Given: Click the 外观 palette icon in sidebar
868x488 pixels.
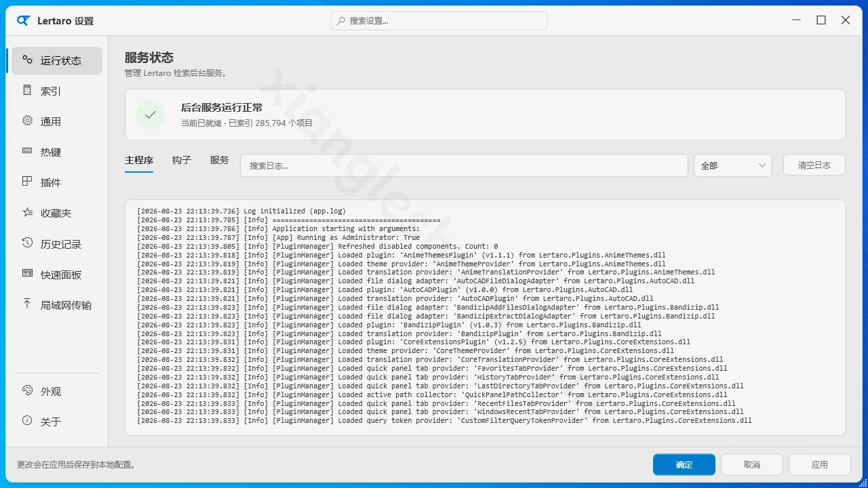Looking at the screenshot, I should [27, 390].
